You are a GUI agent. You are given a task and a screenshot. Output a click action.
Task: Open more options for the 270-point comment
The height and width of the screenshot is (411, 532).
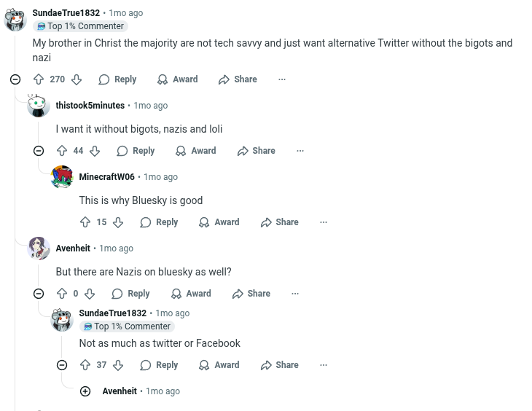click(x=282, y=79)
